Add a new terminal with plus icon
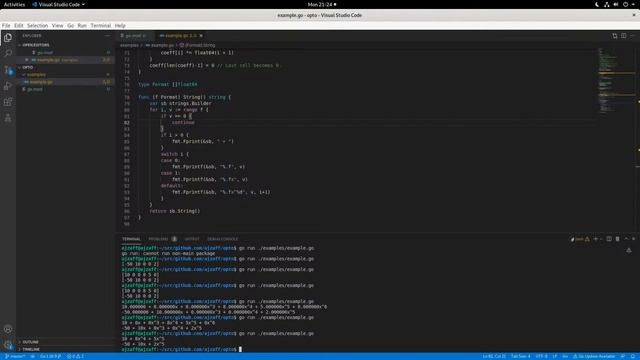Viewport: 640px width, 360px height. coord(596,239)
